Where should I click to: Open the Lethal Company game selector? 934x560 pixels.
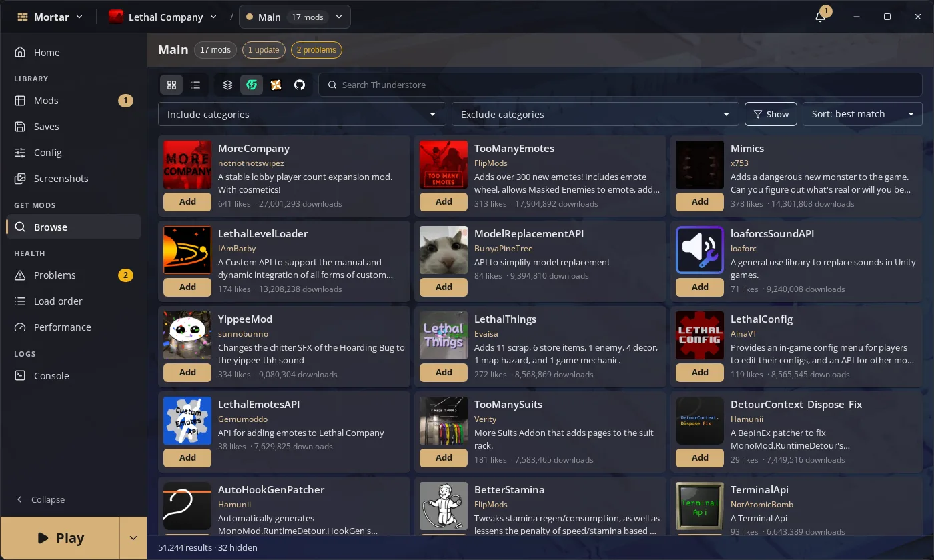pyautogui.click(x=163, y=17)
